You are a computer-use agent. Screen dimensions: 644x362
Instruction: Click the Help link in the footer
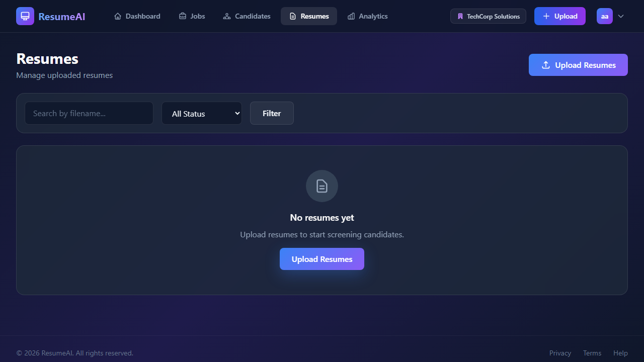coord(620,352)
